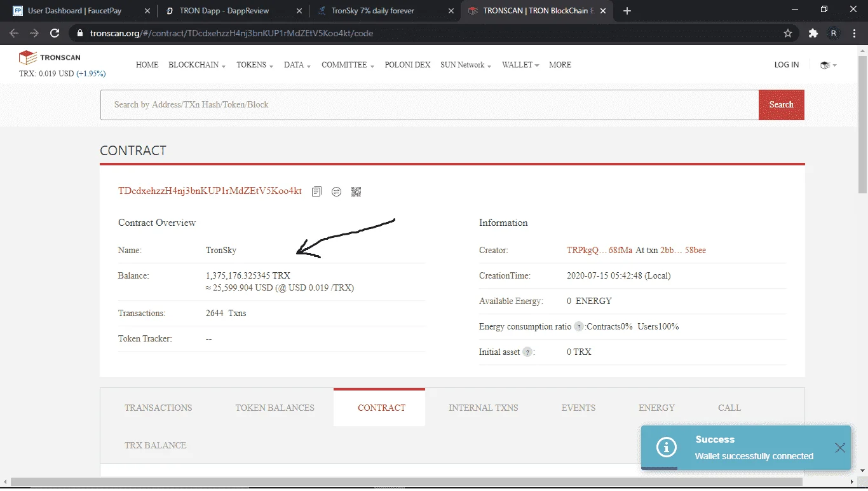The image size is (868, 491).
Task: Expand the COMMITTEE menu
Action: coord(348,65)
